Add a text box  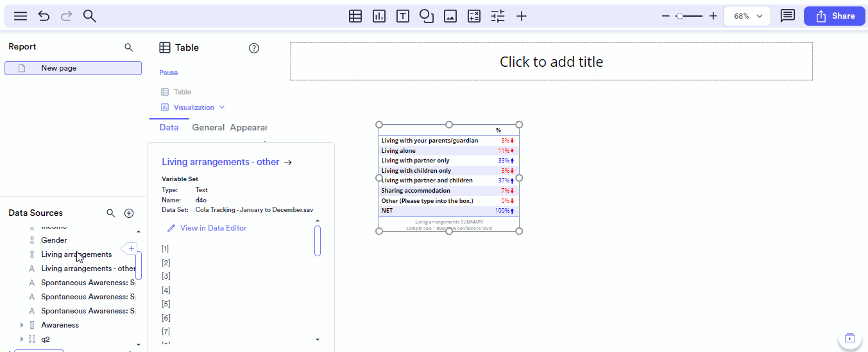coord(403,16)
